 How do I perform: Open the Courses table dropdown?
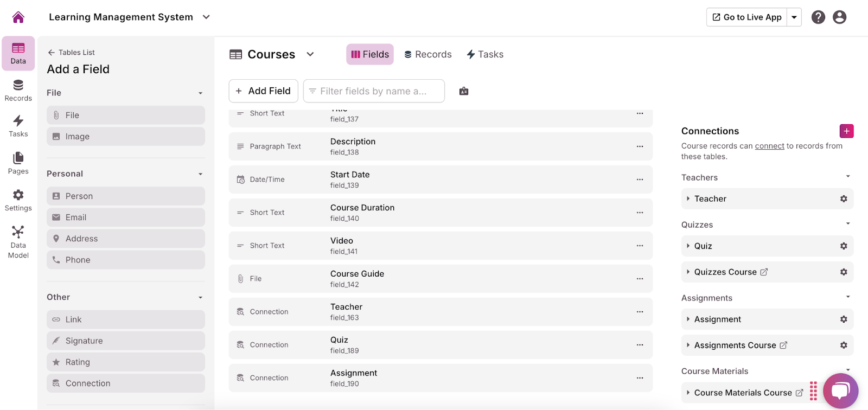coord(310,54)
